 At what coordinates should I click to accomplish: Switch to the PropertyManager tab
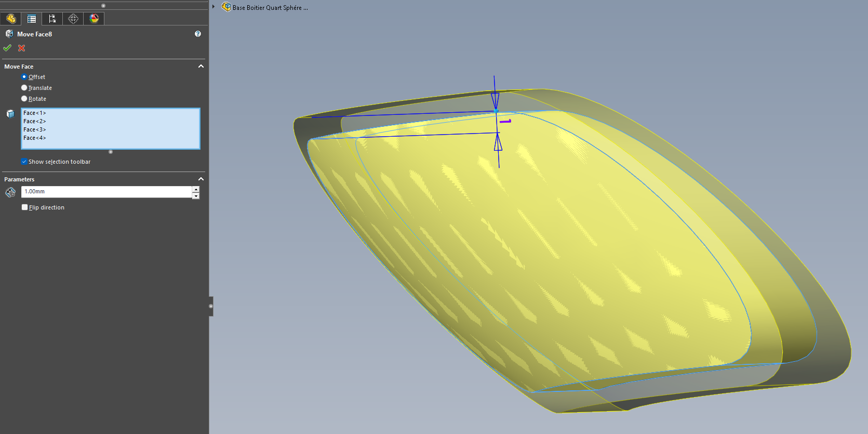(32, 19)
